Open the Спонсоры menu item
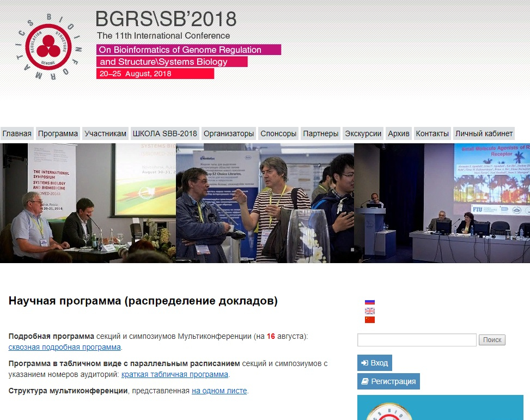 278,133
